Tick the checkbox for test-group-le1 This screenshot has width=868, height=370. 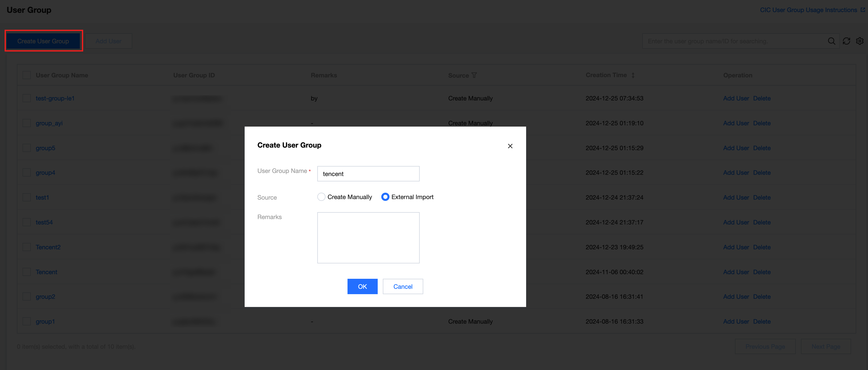27,98
